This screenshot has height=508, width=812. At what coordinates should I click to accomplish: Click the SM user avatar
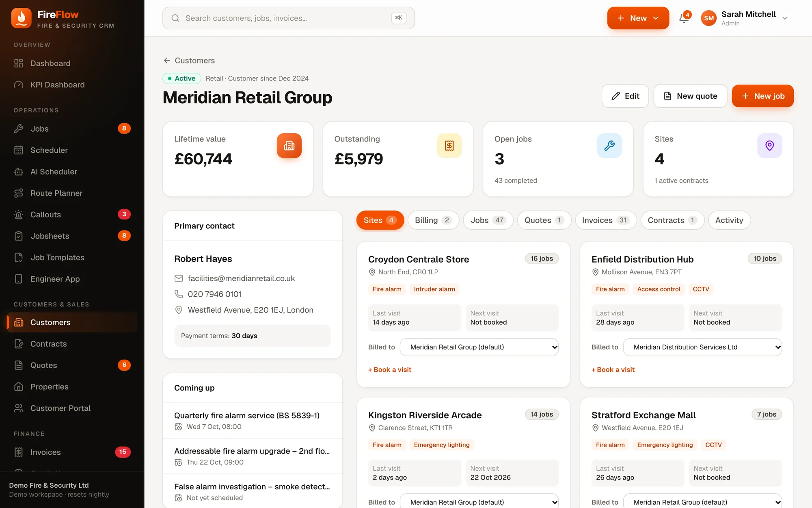point(709,18)
